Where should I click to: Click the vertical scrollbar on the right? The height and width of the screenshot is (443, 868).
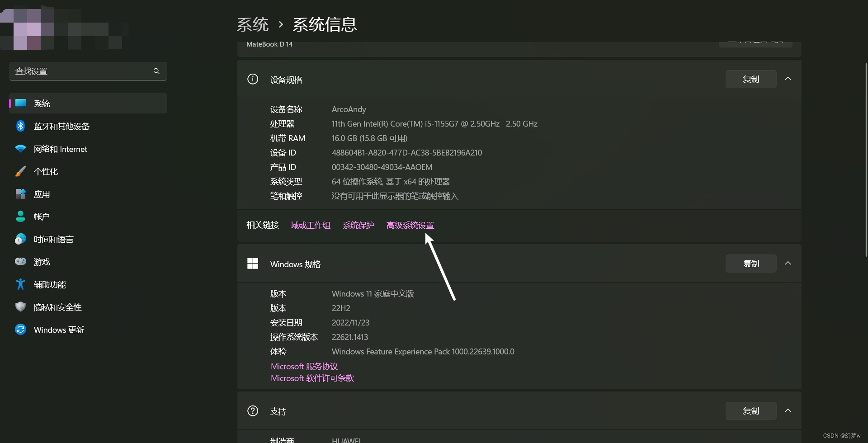pyautogui.click(x=866, y=160)
